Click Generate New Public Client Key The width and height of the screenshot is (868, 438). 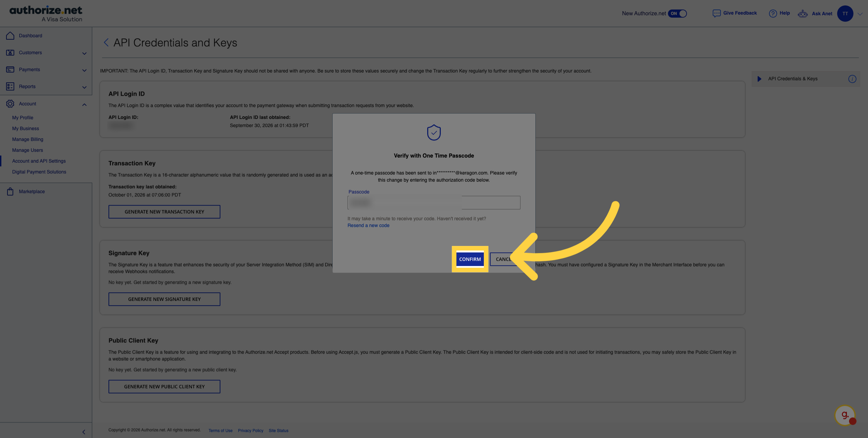point(164,387)
